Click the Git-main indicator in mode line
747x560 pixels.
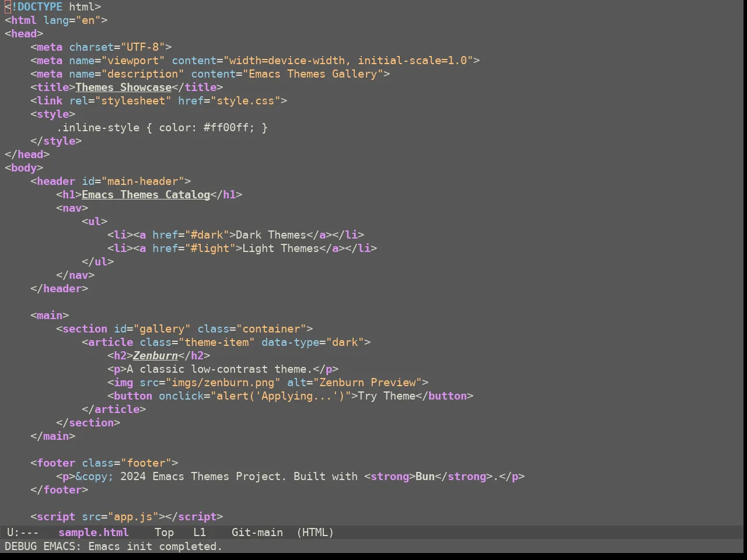click(x=257, y=533)
